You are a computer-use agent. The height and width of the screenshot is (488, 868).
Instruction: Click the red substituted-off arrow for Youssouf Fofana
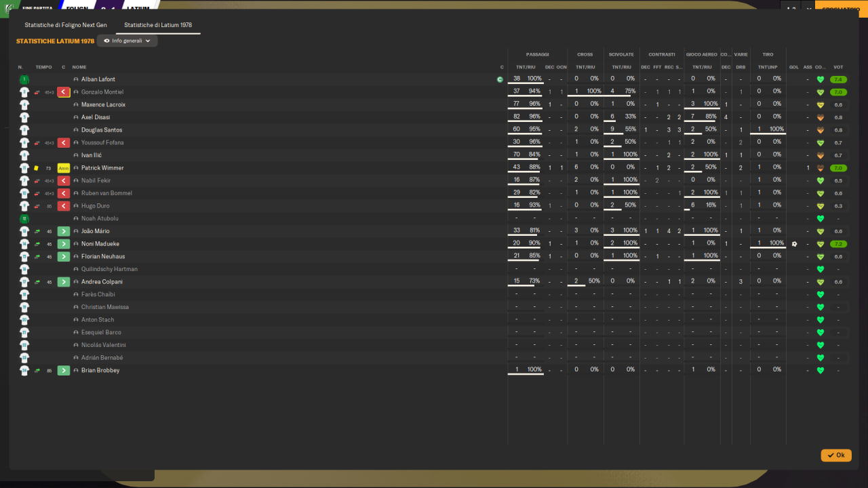64,143
